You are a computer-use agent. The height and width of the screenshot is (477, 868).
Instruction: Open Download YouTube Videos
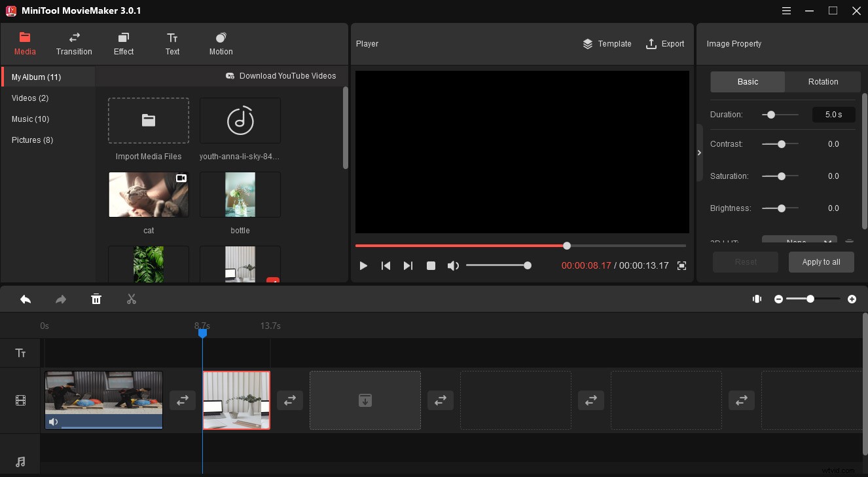point(281,75)
